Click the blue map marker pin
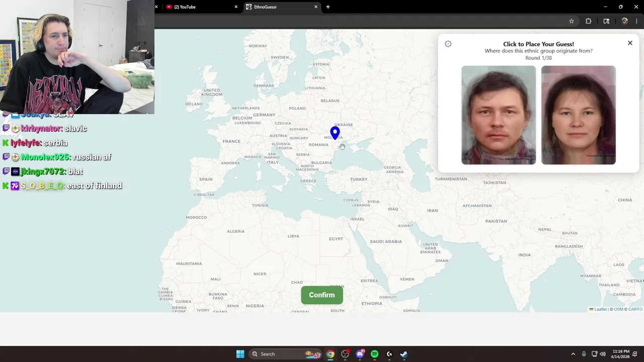 (335, 133)
